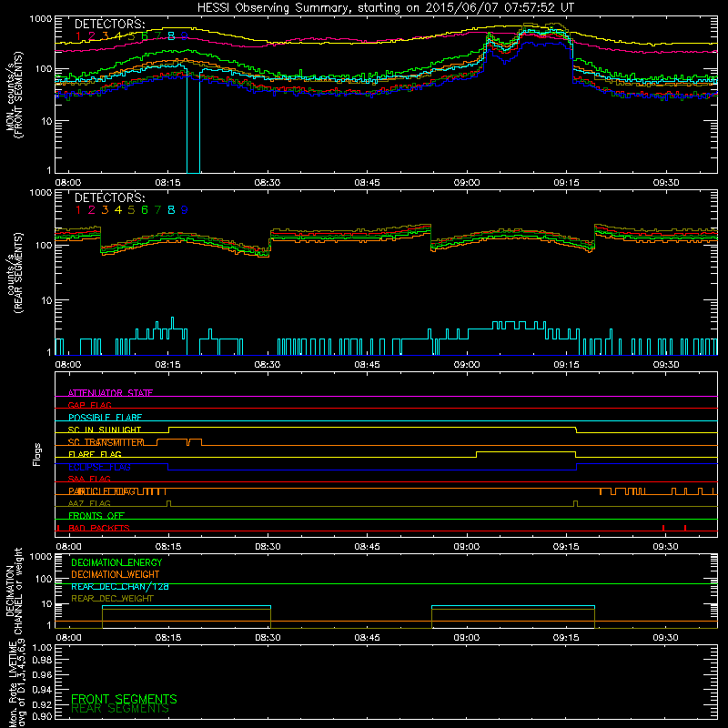Click the REAR SEGMENTS livetime legend label

pyautogui.click(x=120, y=709)
